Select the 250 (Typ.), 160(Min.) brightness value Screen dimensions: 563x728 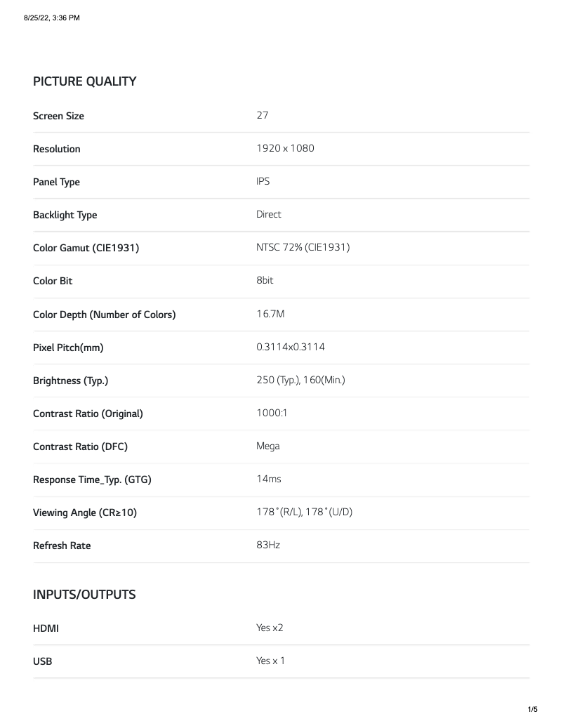300,380
